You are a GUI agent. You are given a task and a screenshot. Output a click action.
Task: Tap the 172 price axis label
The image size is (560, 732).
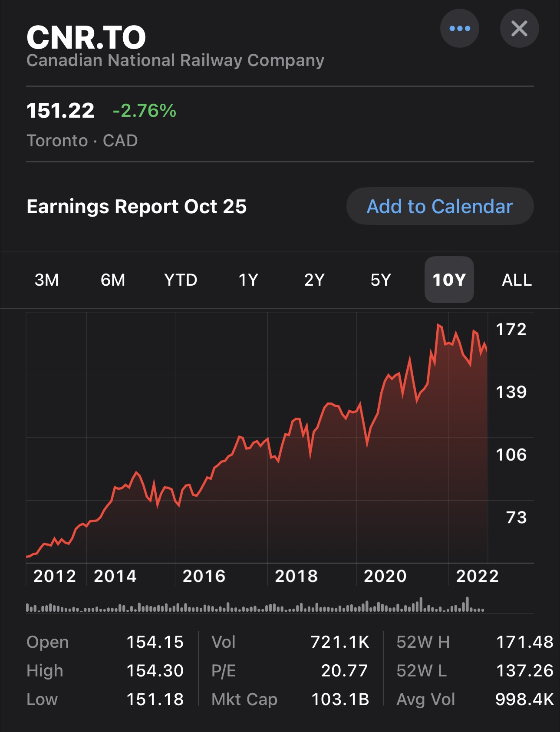click(511, 330)
